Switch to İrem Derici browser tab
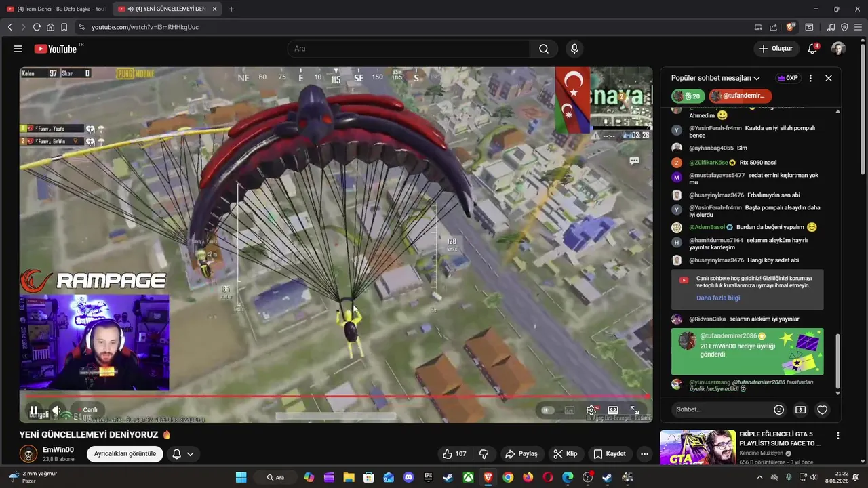868x488 pixels. [x=56, y=9]
